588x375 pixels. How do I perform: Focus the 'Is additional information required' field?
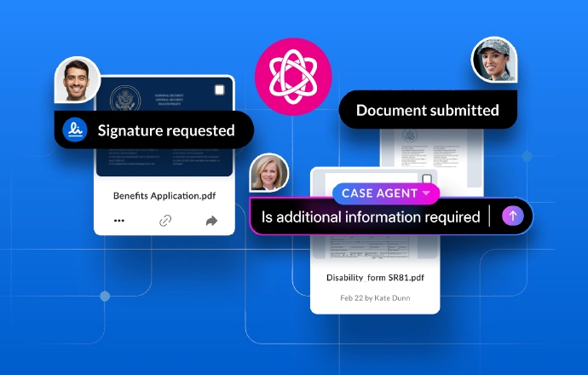pos(371,216)
